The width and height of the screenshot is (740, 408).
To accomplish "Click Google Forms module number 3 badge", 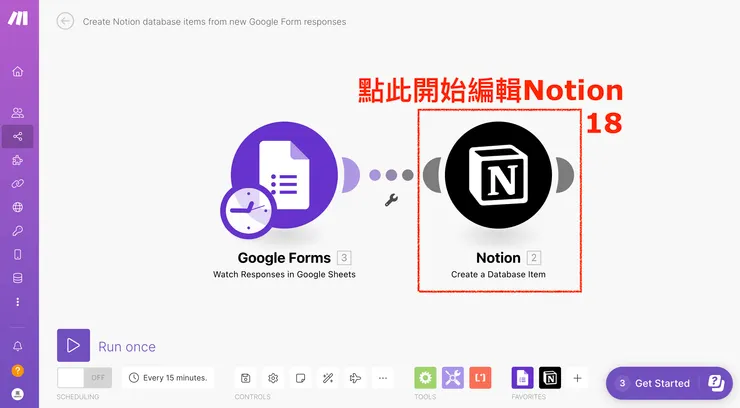I will pyautogui.click(x=344, y=258).
